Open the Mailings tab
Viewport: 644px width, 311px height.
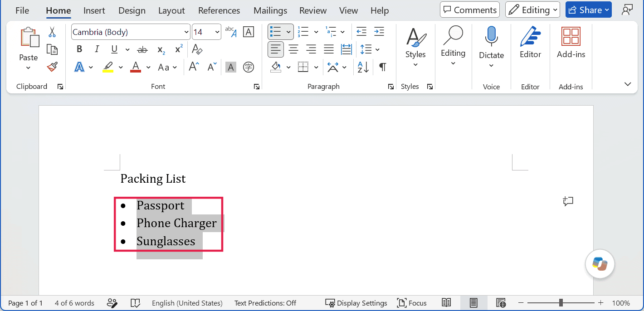pyautogui.click(x=270, y=10)
